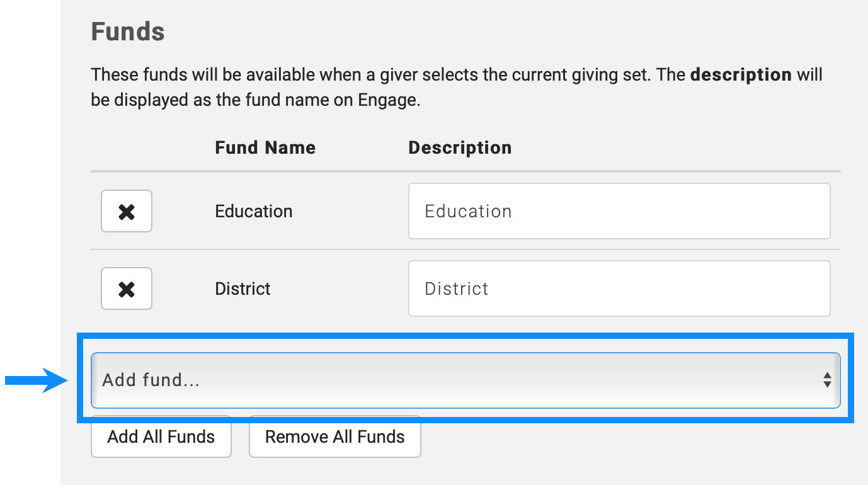The image size is (868, 485).
Task: Focus the District description text field
Action: tap(619, 289)
